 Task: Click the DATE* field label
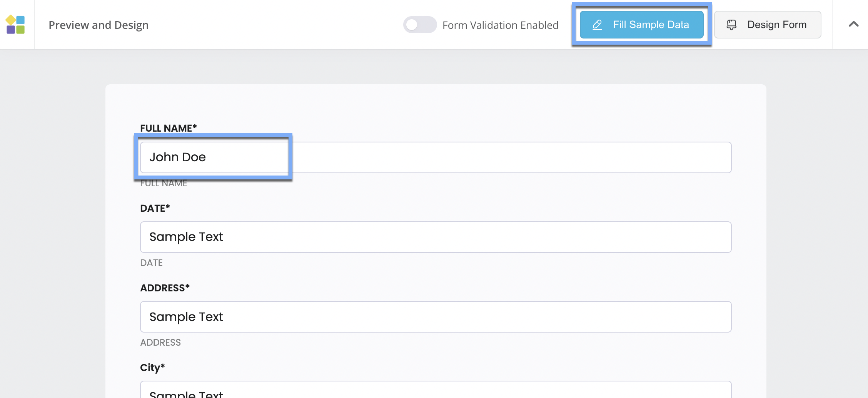coord(155,208)
